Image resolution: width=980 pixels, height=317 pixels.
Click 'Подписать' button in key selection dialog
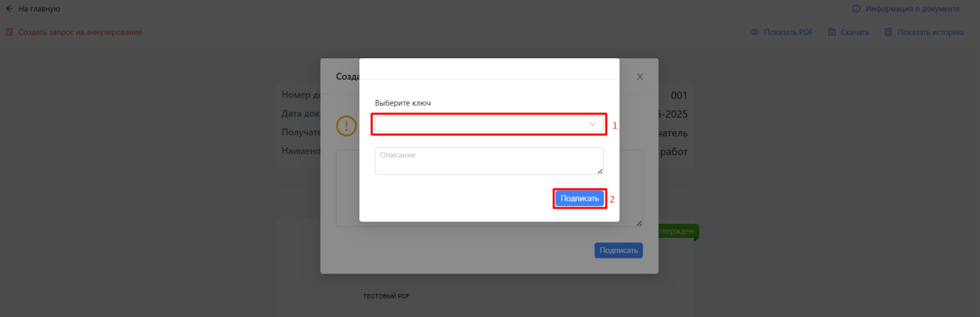(x=579, y=198)
